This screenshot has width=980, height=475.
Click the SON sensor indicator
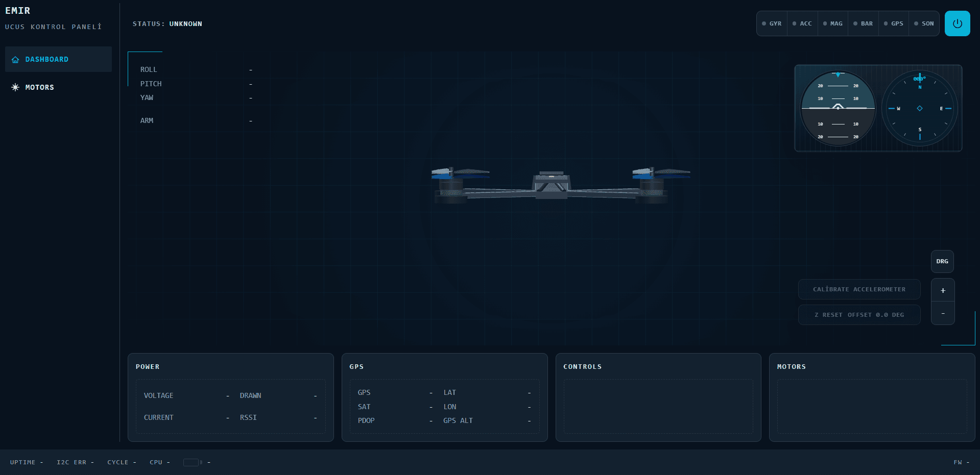pyautogui.click(x=924, y=23)
